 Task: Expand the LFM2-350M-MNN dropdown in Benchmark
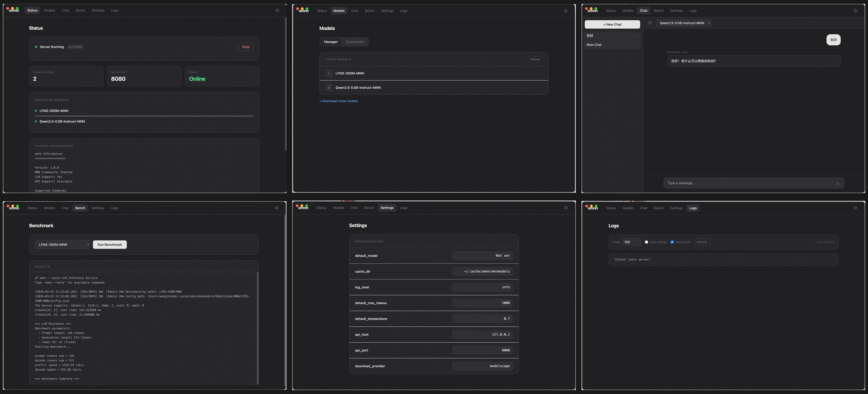[x=63, y=244]
